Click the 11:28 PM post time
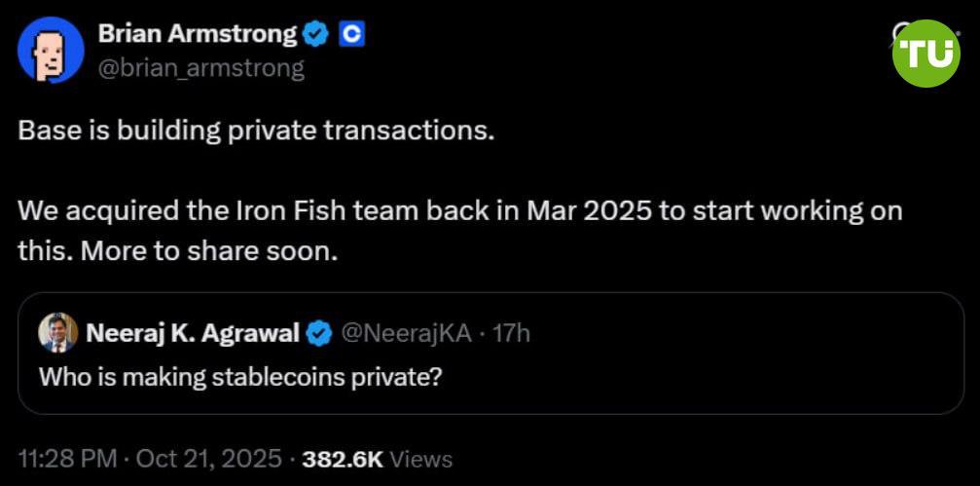980x486 pixels. coord(68,458)
